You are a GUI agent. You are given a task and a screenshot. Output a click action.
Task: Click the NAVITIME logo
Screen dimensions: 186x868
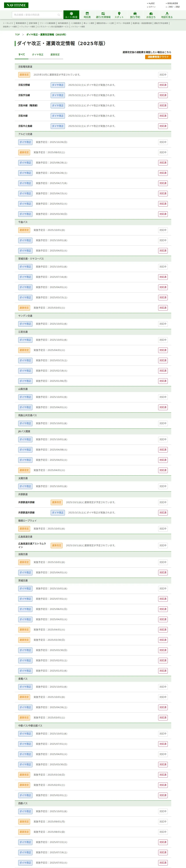[x=16, y=5]
